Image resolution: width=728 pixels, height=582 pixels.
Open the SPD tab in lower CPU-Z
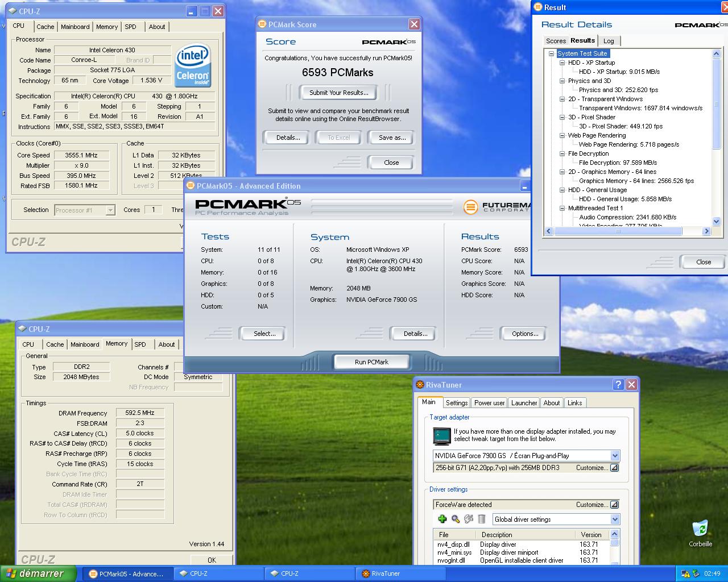pyautogui.click(x=140, y=344)
